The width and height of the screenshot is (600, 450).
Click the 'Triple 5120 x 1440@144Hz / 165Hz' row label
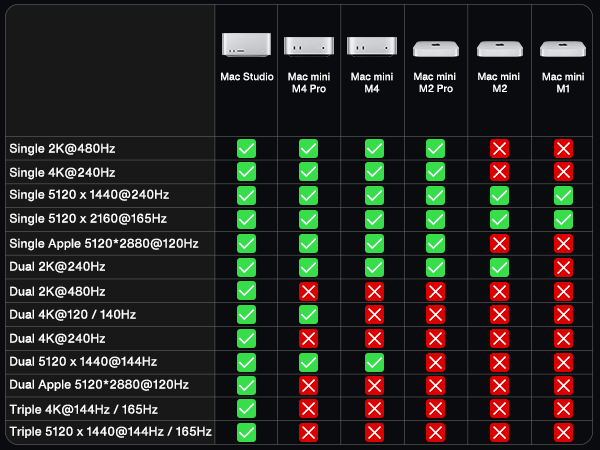click(111, 432)
